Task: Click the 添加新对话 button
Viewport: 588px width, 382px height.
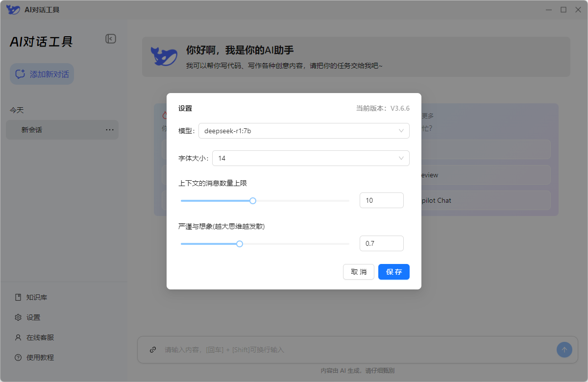Action: tap(42, 74)
